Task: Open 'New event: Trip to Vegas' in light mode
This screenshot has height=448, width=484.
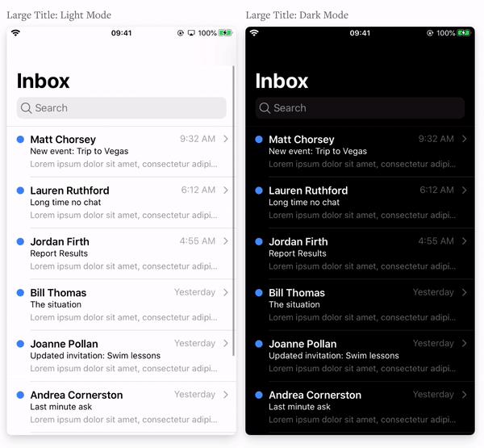Action: click(79, 152)
